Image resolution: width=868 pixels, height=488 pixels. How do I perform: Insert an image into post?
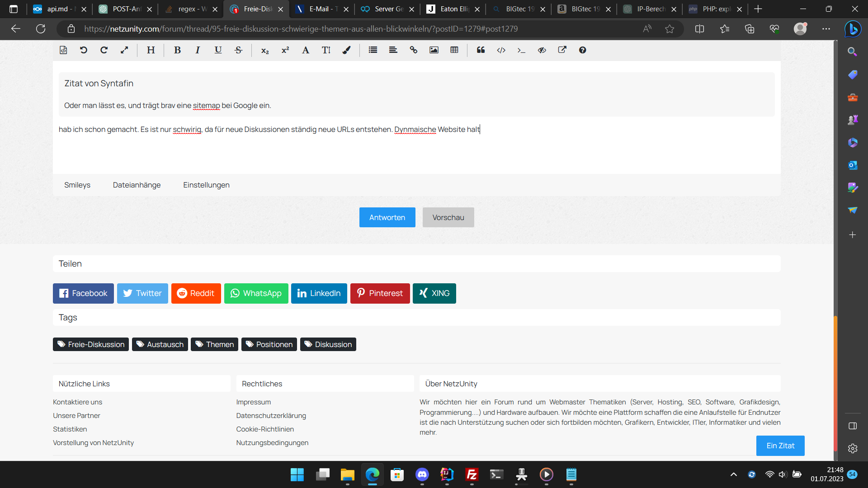point(434,50)
